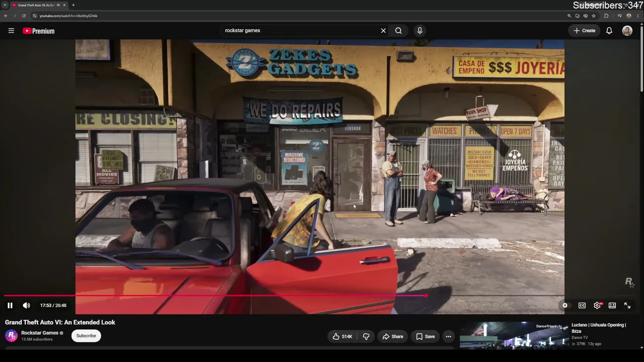Close the Grand Theft Auto VI tab

64,5
